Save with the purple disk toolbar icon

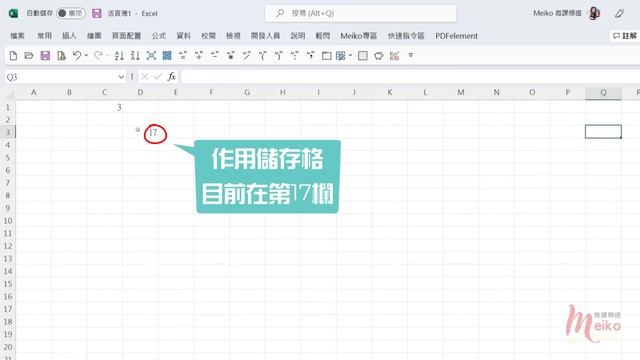(45, 56)
